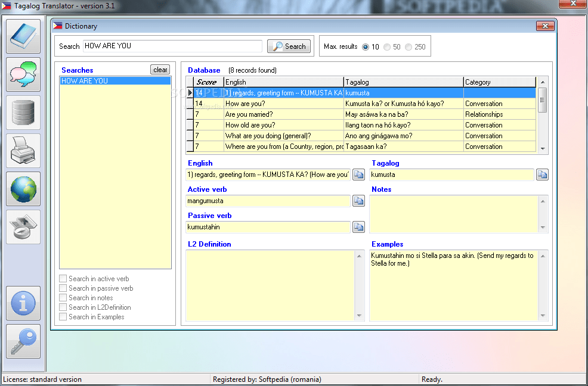Click results table scrollbar thumb

click(x=542, y=100)
